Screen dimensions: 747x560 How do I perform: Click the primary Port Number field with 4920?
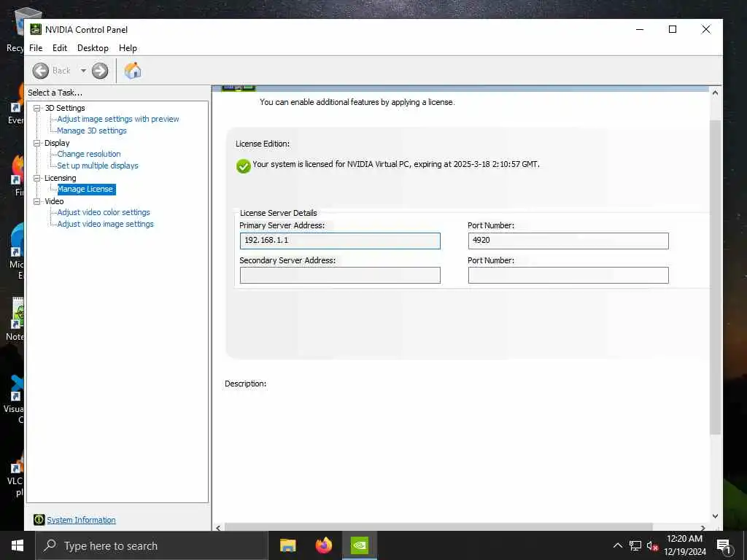pyautogui.click(x=568, y=241)
